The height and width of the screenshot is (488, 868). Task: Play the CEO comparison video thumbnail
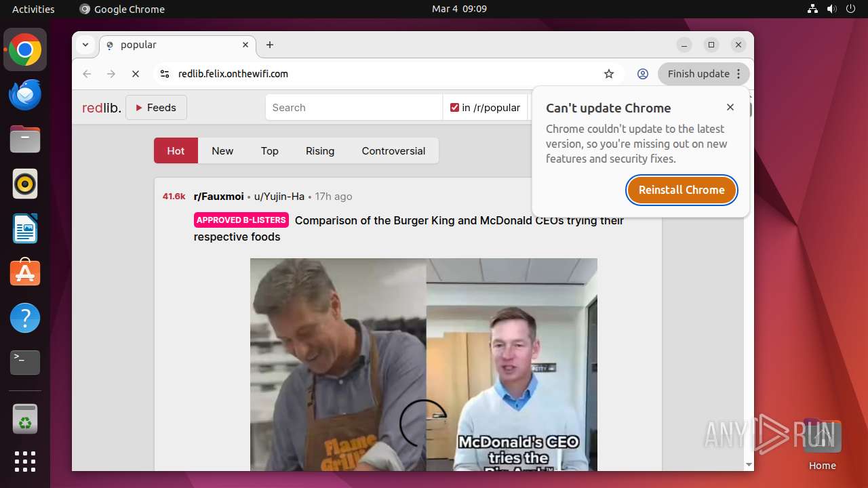(424, 364)
